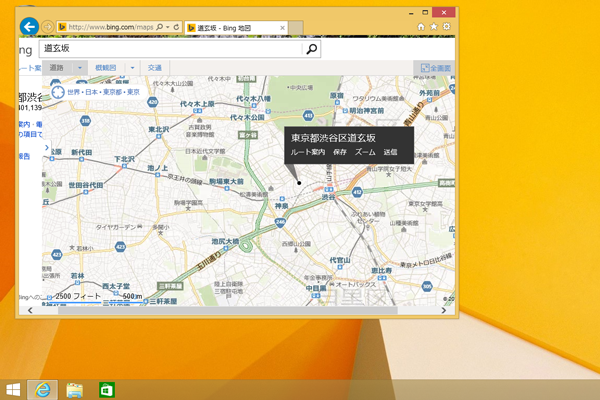Refresh the page with the reload icon
This screenshot has width=600, height=400.
pyautogui.click(x=176, y=27)
